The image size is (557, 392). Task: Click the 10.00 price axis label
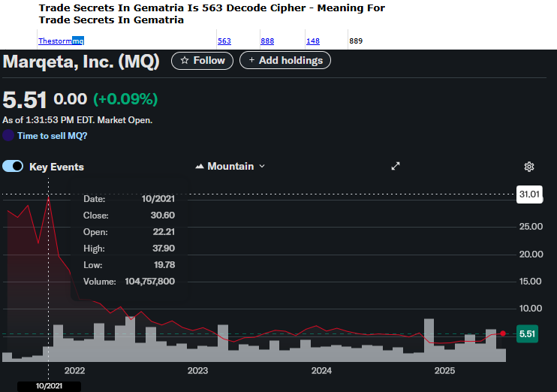(x=531, y=309)
